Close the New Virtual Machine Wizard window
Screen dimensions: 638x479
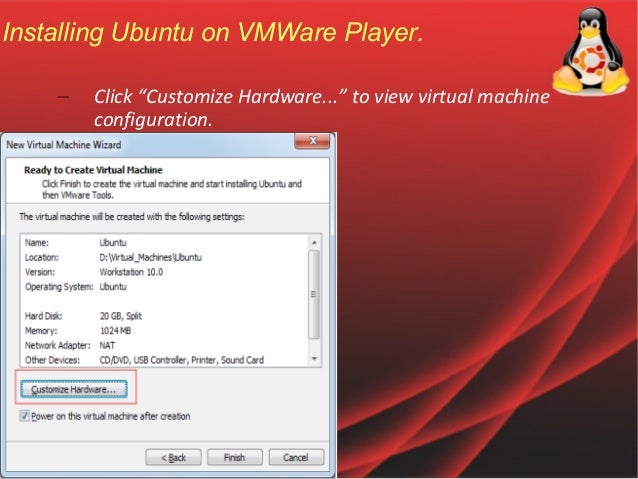click(312, 141)
